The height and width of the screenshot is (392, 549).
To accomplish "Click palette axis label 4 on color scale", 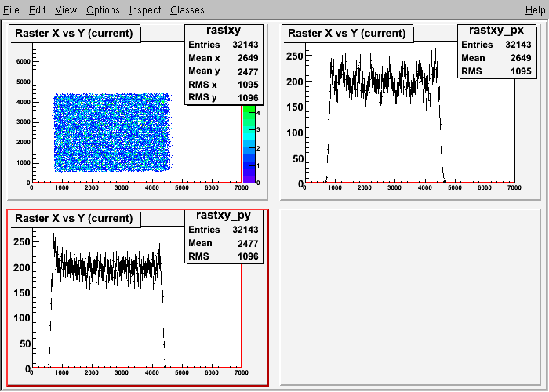I will pyautogui.click(x=258, y=113).
